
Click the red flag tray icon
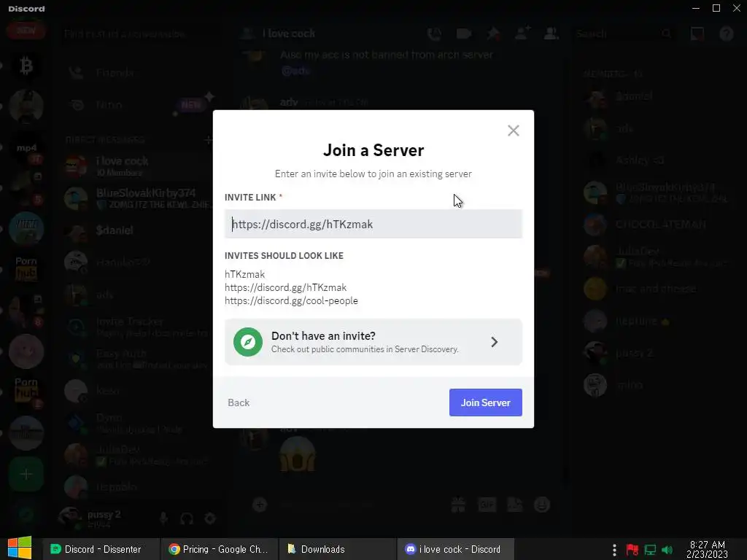pos(632,550)
